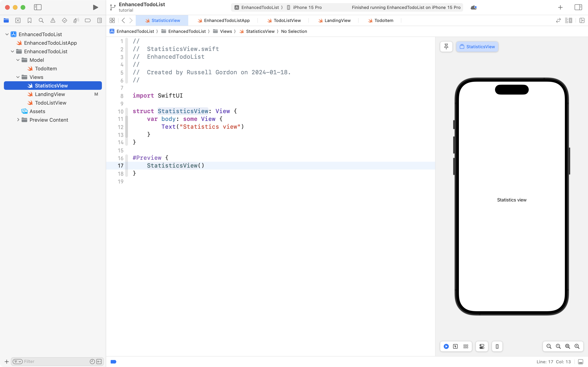The height and width of the screenshot is (367, 588).
Task: Open the Debug navigator spray-bottle icon
Action: (76, 20)
